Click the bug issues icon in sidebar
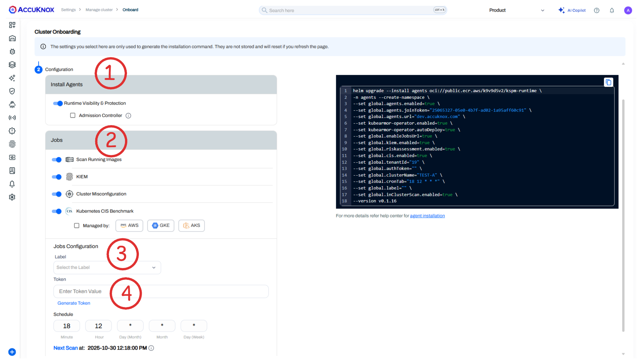The width and height of the screenshot is (642, 364). click(12, 51)
